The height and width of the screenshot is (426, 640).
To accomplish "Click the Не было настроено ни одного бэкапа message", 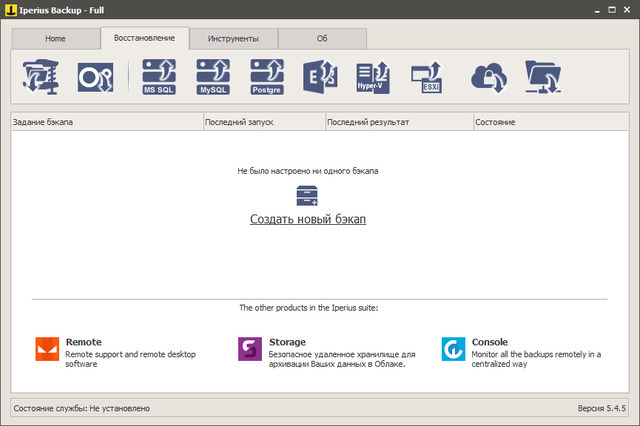I will (308, 171).
